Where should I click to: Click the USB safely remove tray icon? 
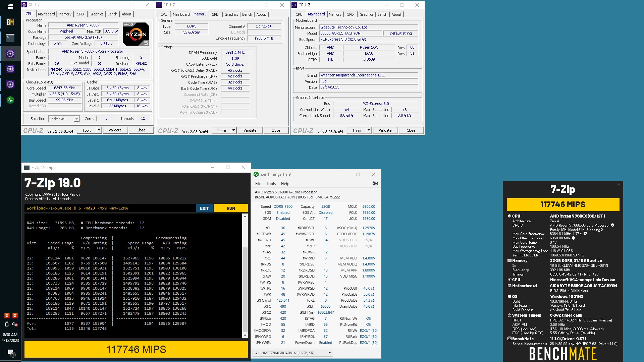7,324
